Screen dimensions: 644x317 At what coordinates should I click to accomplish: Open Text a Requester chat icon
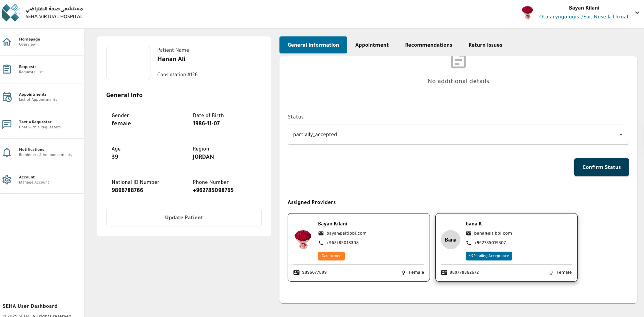[x=7, y=124]
